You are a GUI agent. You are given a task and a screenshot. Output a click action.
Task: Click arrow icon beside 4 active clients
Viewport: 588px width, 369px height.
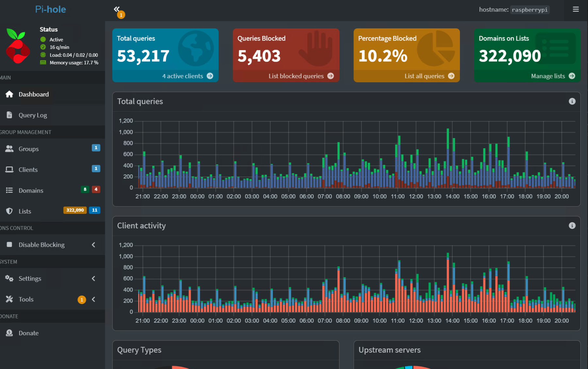click(x=210, y=76)
